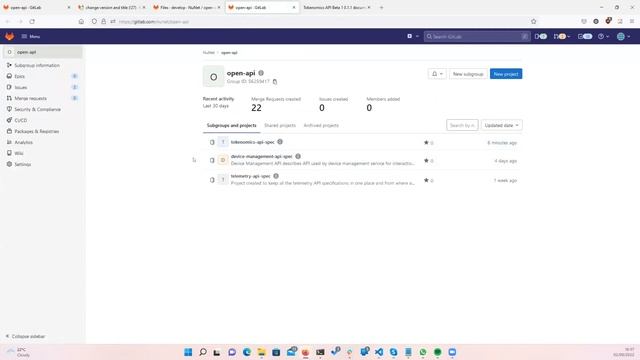
Task: Open Windows taskbar search
Action: (202, 352)
